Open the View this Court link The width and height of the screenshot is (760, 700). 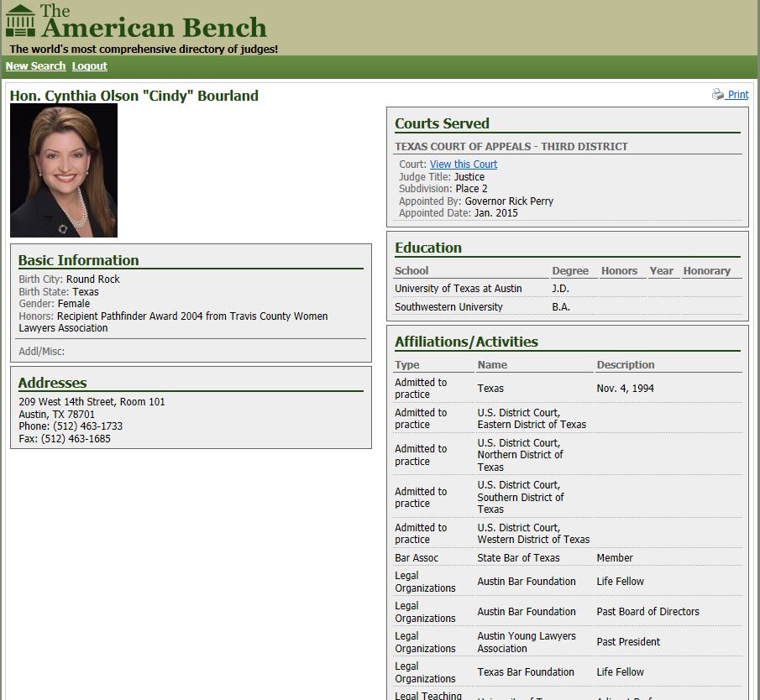[x=463, y=165]
